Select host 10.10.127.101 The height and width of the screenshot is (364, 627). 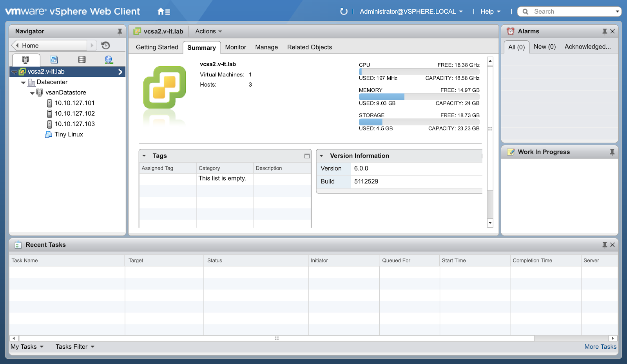click(x=74, y=103)
